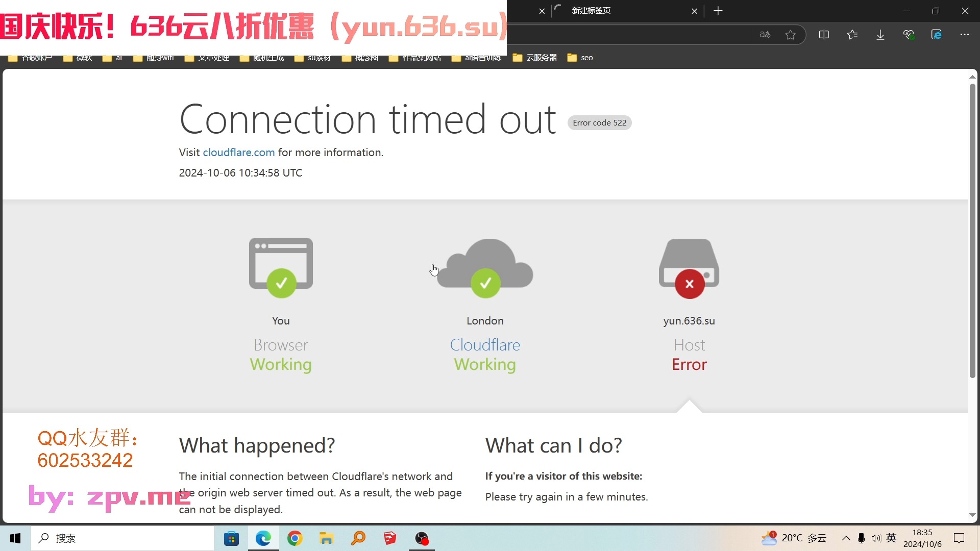Click the London location label
The image size is (980, 551).
click(485, 321)
